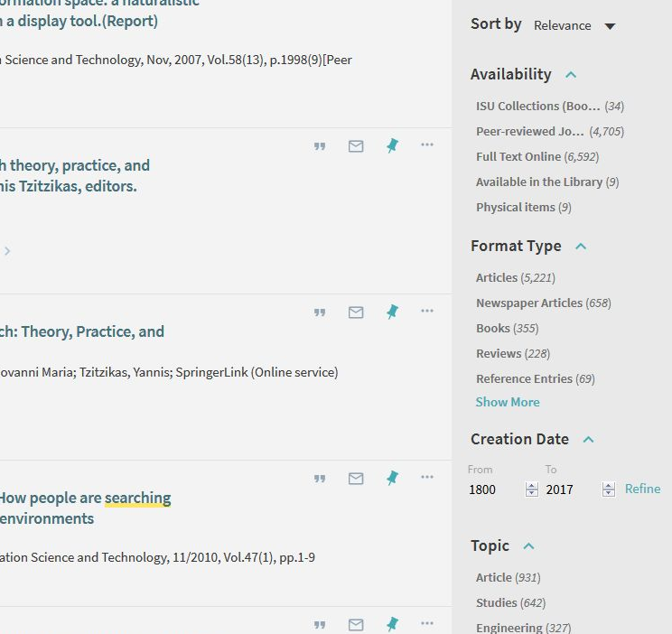The image size is (672, 634).
Task: Collapse the Topic facet section
Action: pos(529,546)
